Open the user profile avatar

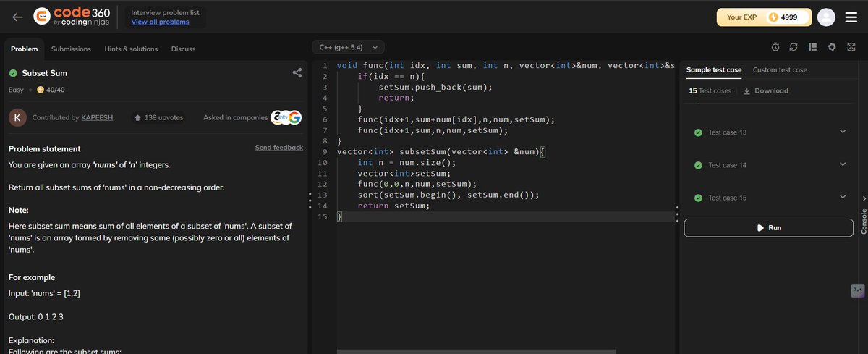[826, 17]
